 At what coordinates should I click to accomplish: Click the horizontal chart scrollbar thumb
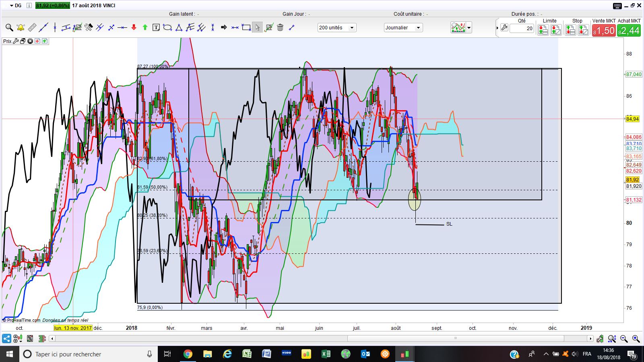(x=455, y=339)
